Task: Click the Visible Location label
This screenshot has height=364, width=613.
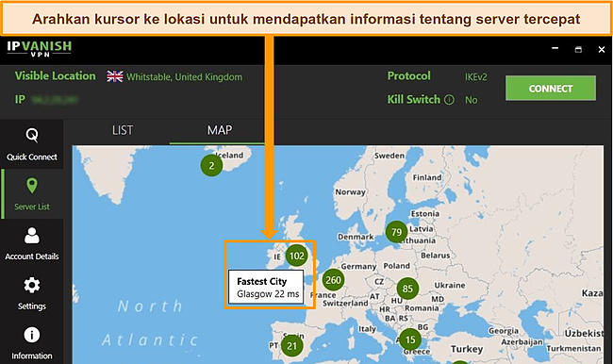Action: tap(55, 75)
